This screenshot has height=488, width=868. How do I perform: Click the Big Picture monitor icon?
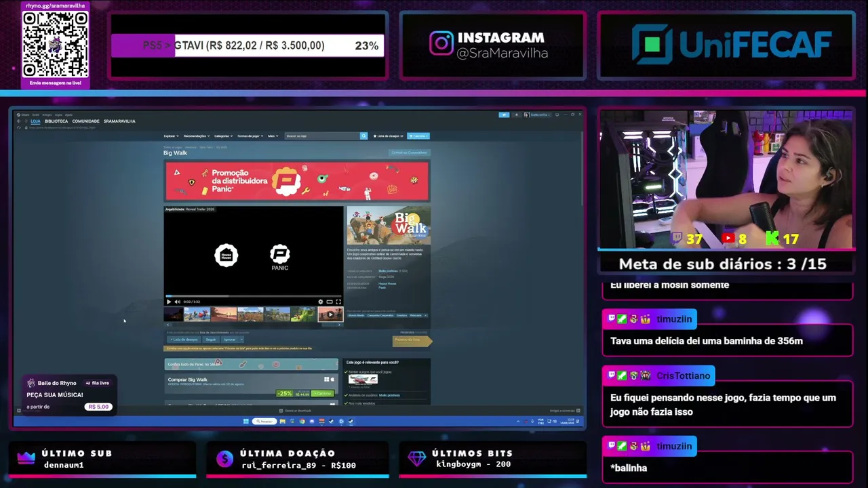pyautogui.click(x=557, y=115)
